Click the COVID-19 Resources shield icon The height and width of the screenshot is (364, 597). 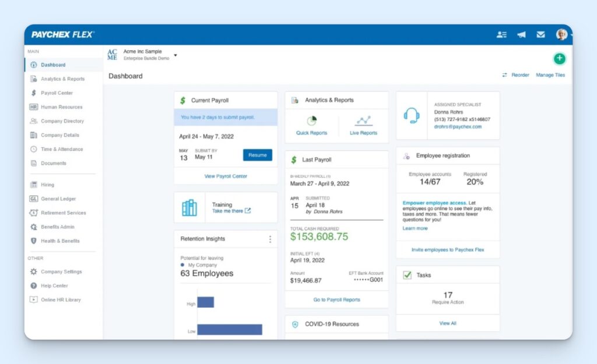tap(294, 324)
